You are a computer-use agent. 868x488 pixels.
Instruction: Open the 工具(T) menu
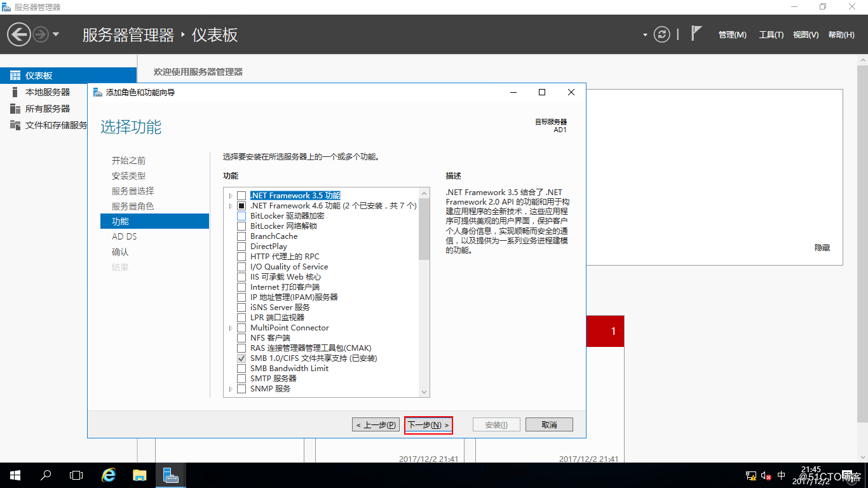(x=771, y=35)
